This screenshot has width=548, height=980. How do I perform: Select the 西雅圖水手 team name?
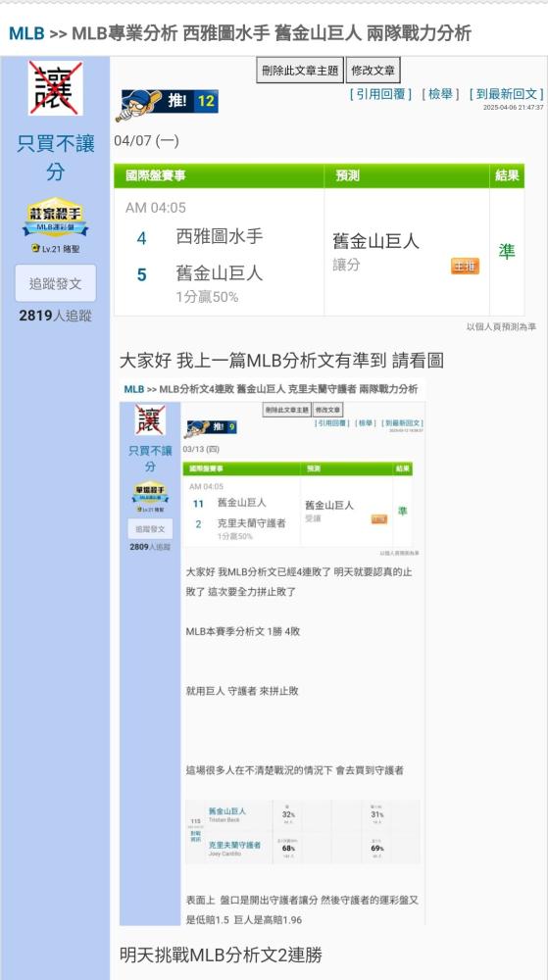coord(220,236)
